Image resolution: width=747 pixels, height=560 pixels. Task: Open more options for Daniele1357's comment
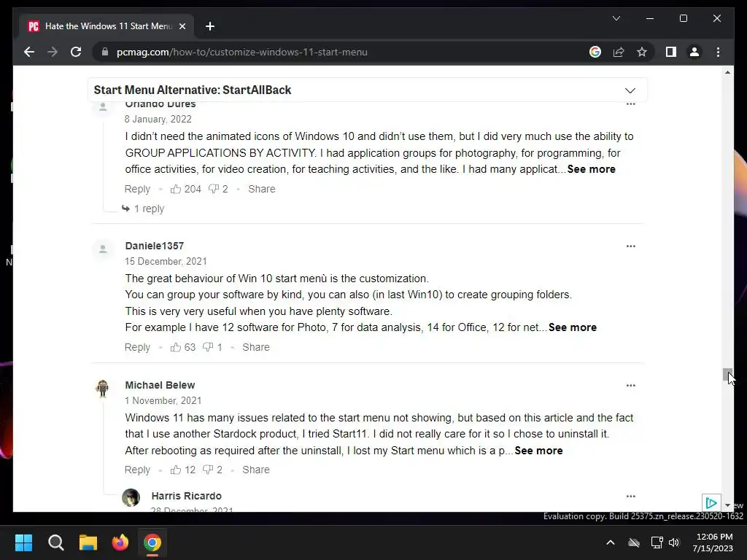pos(631,246)
